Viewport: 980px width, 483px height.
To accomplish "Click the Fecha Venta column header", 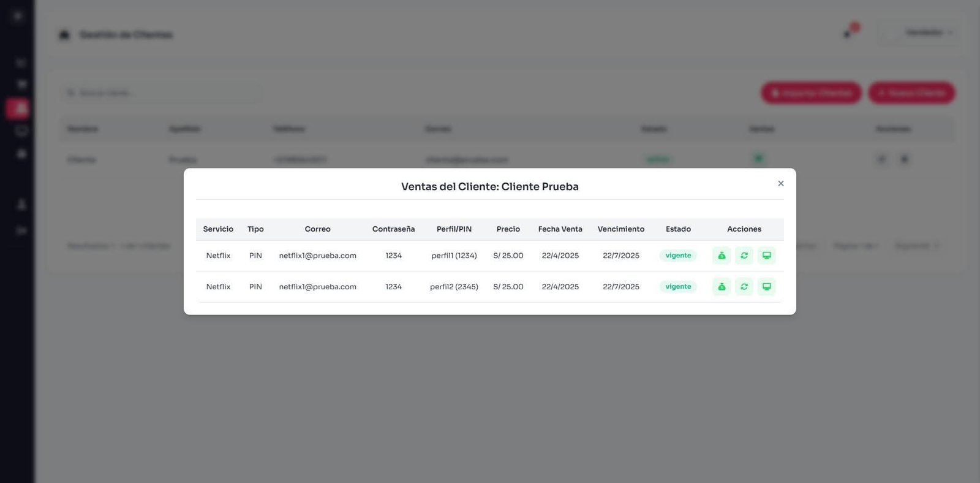I will (x=560, y=229).
